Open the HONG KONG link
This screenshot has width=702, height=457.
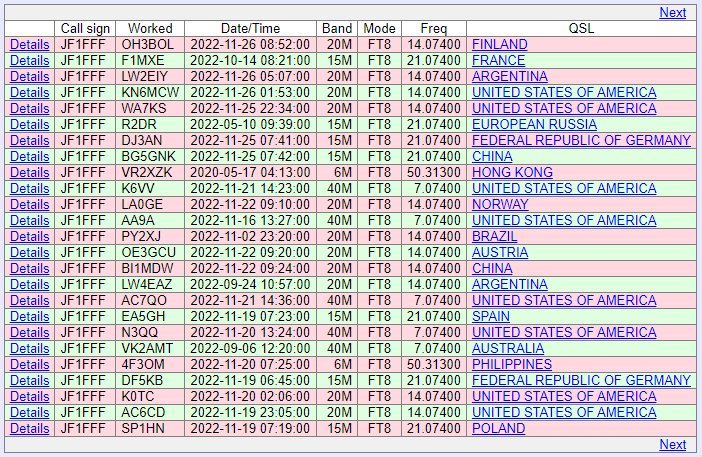512,172
